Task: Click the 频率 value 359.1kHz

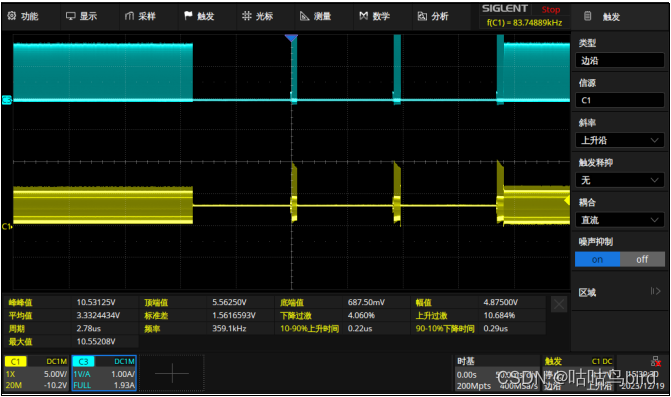Action: (229, 329)
